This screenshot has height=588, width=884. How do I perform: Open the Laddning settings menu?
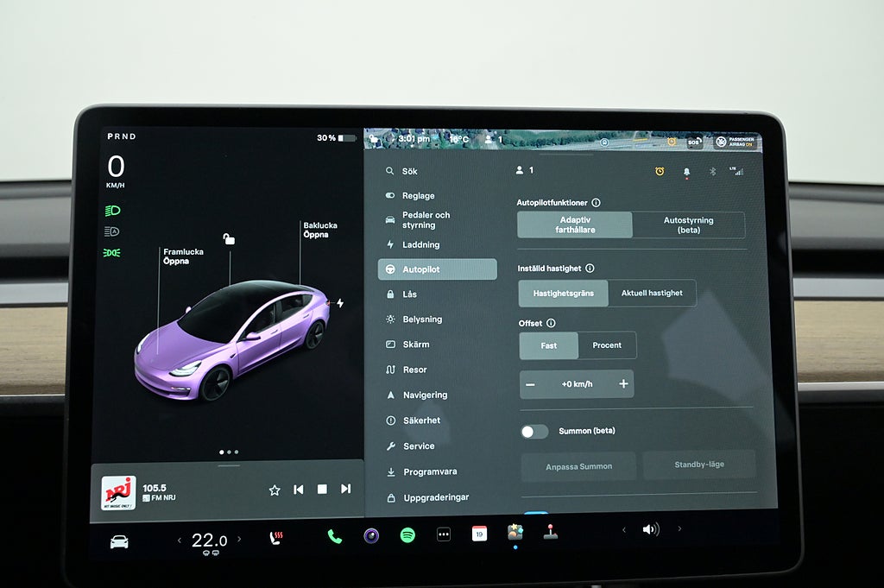click(x=420, y=245)
